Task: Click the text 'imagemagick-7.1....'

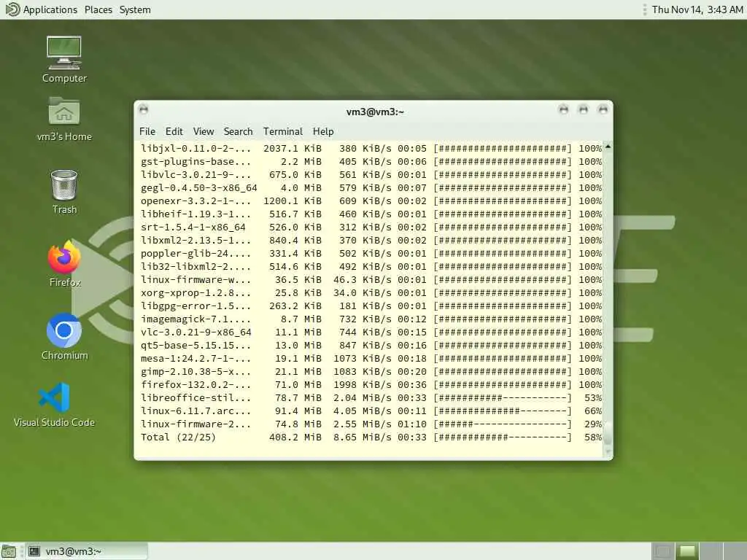Action: click(x=196, y=319)
